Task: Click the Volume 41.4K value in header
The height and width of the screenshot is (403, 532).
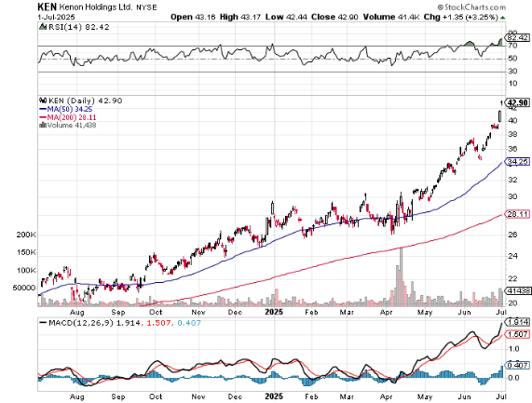Action: (x=391, y=17)
